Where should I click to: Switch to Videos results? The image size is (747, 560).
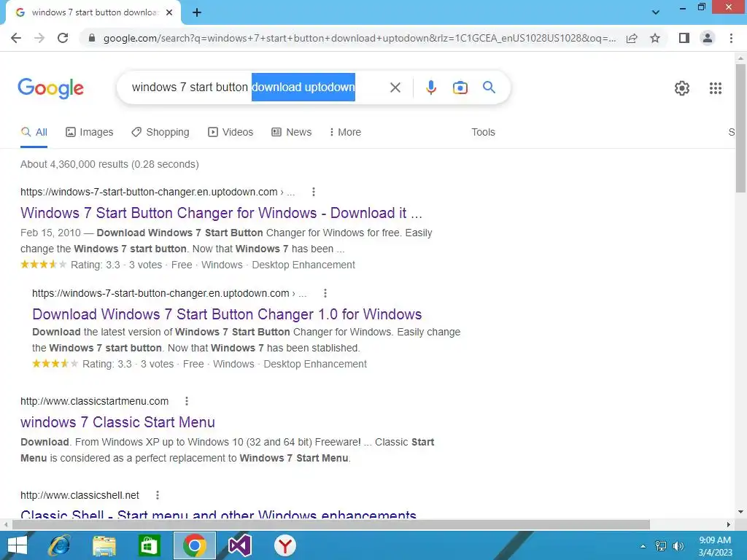coord(231,132)
